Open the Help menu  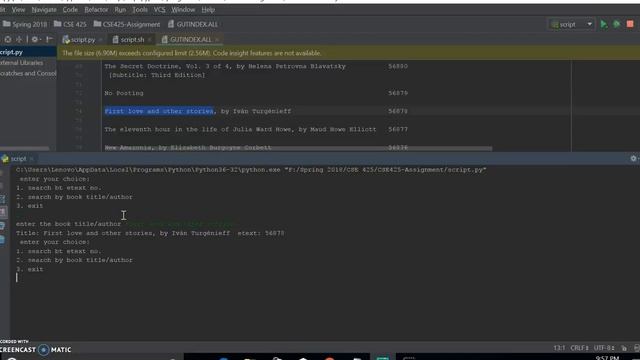(208, 9)
